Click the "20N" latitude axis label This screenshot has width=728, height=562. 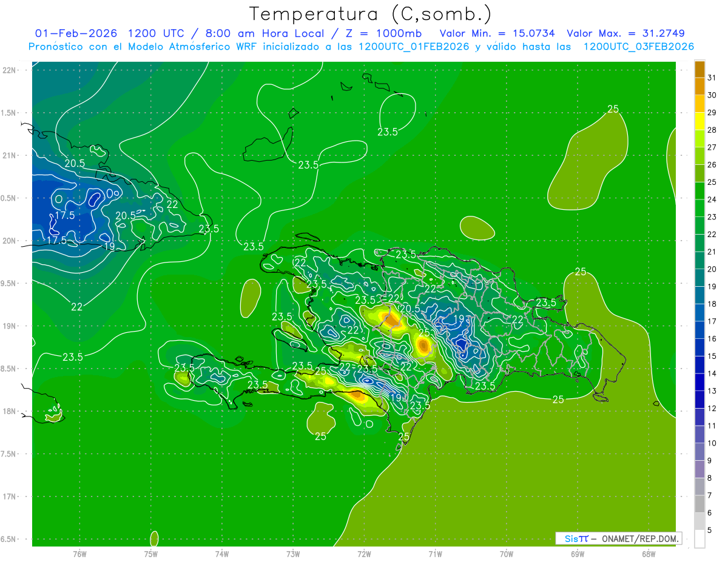pos(10,241)
